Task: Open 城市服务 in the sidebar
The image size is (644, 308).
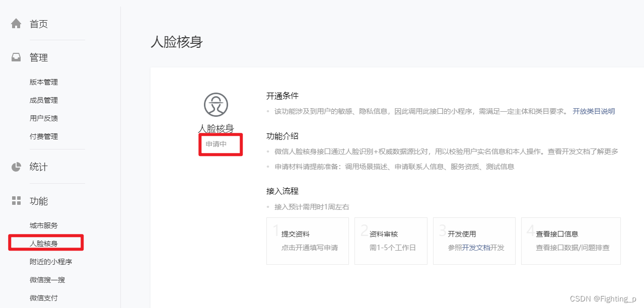Action: tap(43, 225)
